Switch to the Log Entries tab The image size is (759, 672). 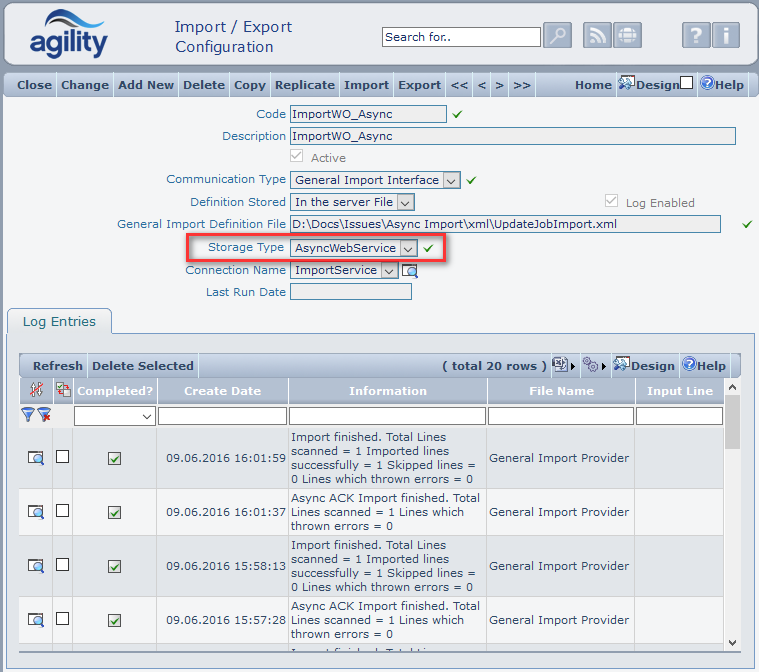tap(59, 322)
